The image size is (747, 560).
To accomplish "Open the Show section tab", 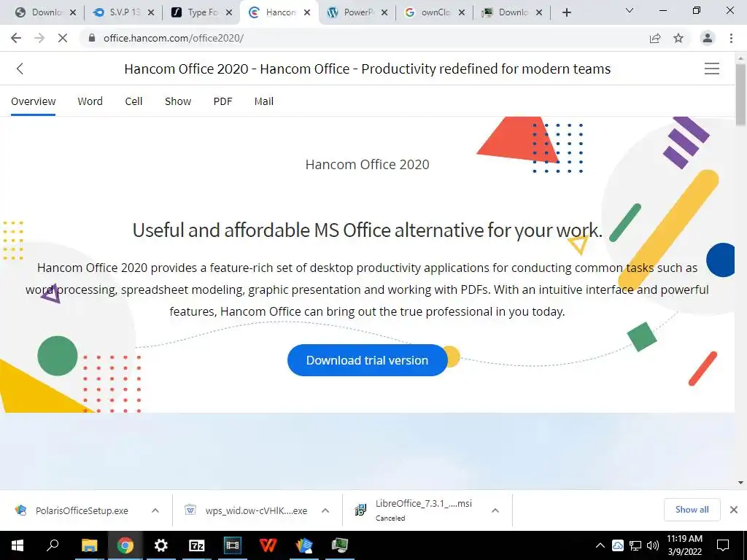I will 178,101.
